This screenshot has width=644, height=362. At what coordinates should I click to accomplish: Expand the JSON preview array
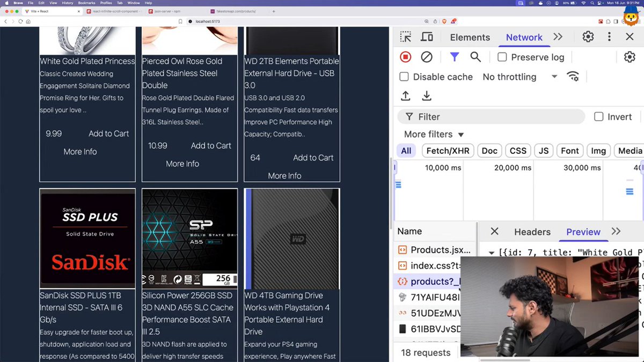coord(492,252)
